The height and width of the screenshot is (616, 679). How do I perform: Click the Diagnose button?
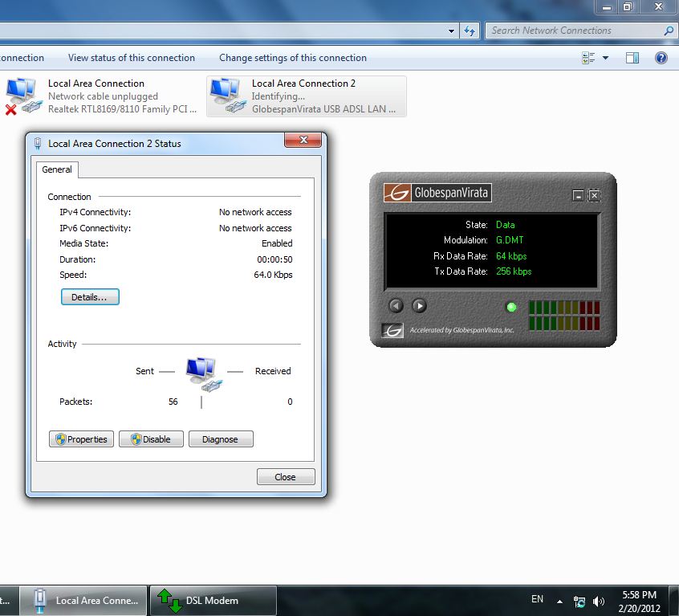point(221,439)
